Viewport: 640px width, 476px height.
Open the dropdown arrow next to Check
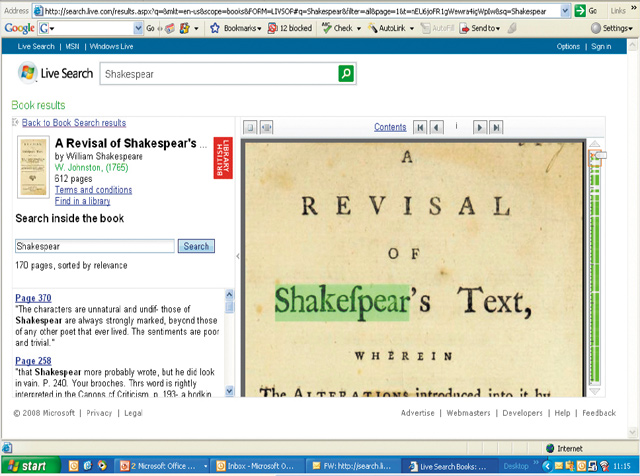pos(359,29)
